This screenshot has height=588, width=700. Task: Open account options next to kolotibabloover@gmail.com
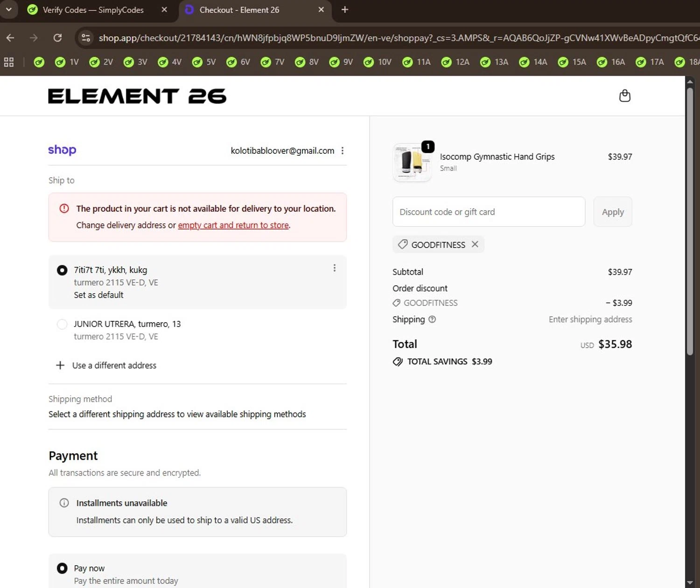343,151
